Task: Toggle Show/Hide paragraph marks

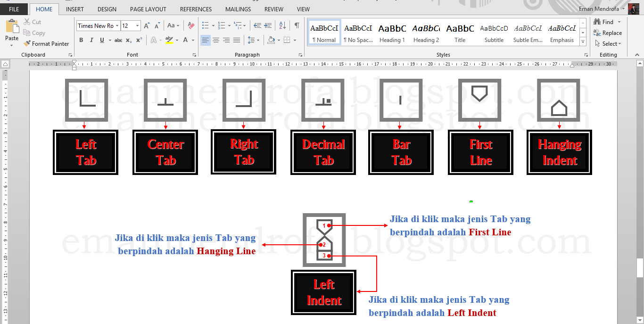Action: click(297, 25)
